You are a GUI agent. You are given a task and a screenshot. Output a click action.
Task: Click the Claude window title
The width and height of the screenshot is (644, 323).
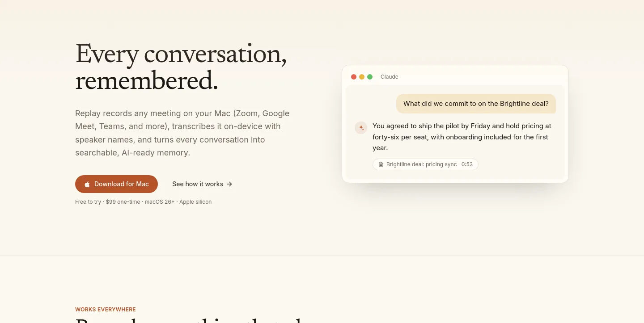(389, 77)
